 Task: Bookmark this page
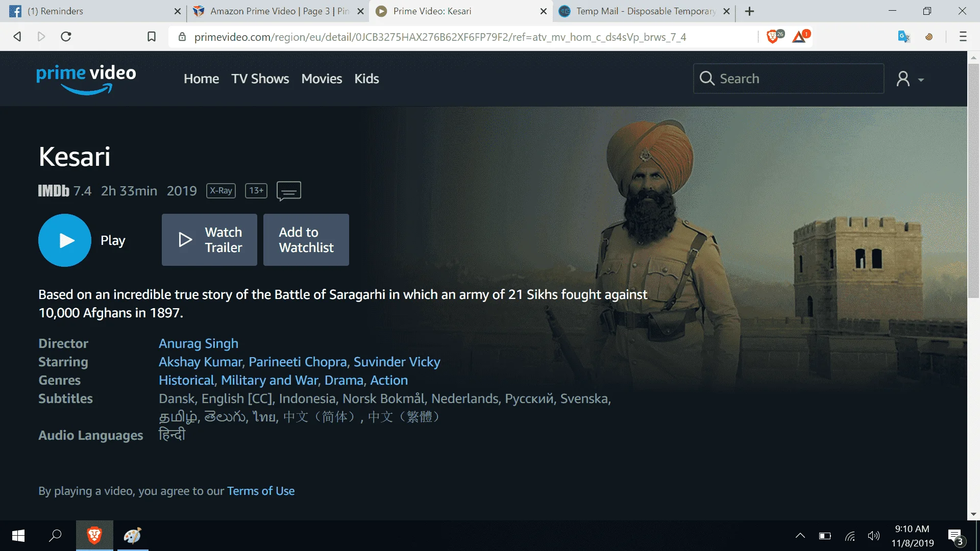coord(152,36)
